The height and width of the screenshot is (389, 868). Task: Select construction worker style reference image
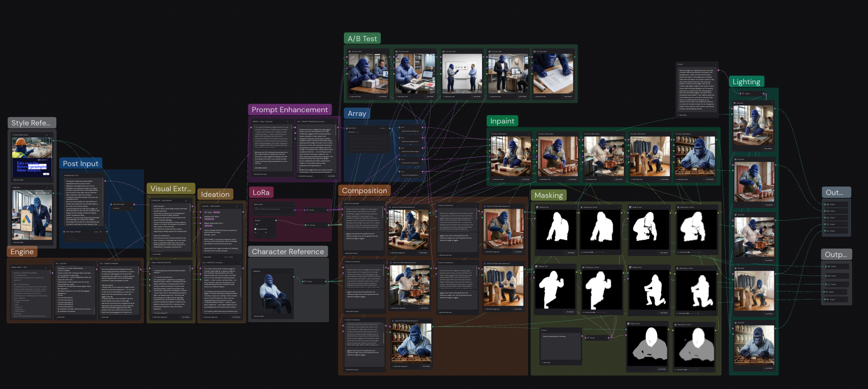click(x=32, y=157)
